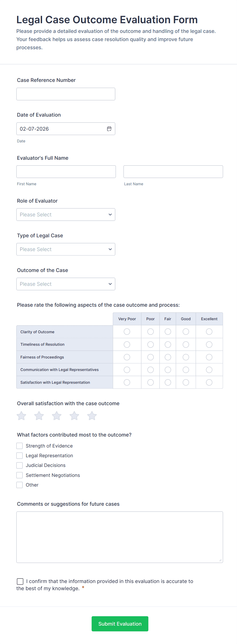Expand the Role of Evaluator dropdown
The height and width of the screenshot is (644, 237).
(66, 215)
